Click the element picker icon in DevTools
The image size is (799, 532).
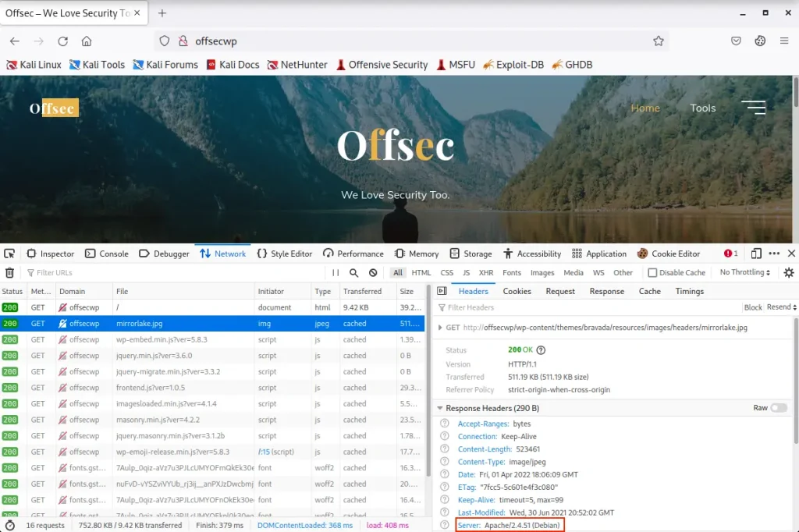tap(9, 254)
